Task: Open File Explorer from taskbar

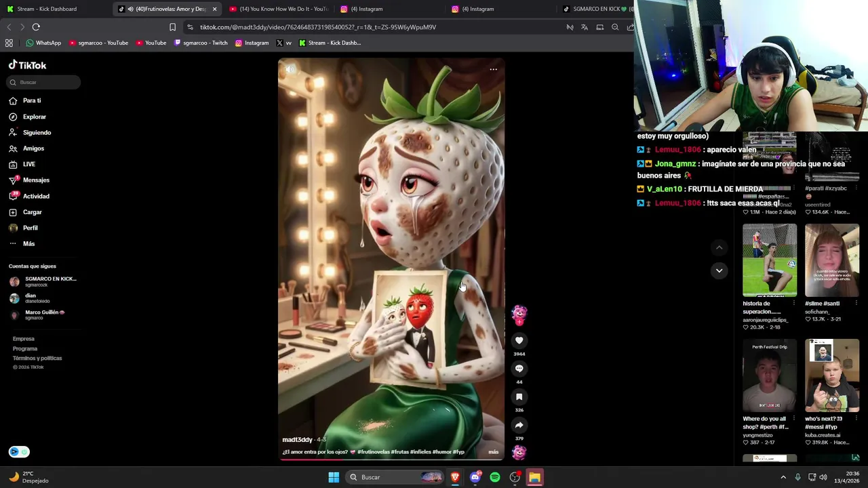Action: pos(535,477)
